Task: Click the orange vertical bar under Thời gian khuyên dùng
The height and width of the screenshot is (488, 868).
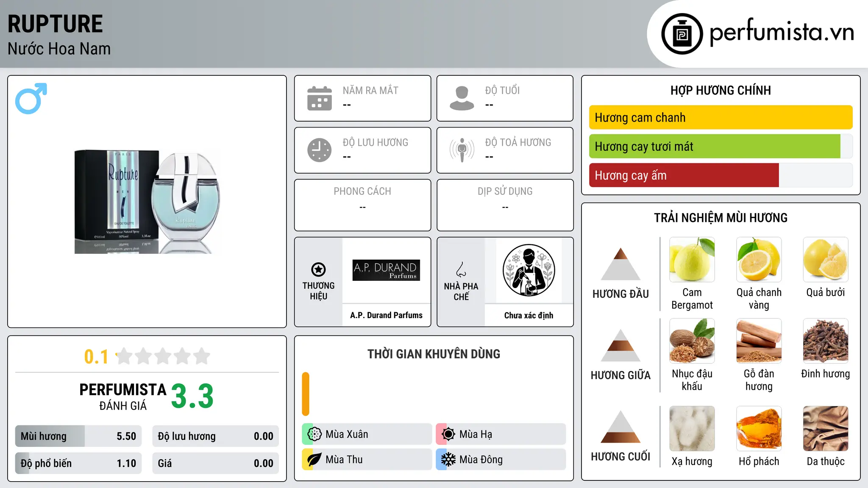Action: pos(306,394)
